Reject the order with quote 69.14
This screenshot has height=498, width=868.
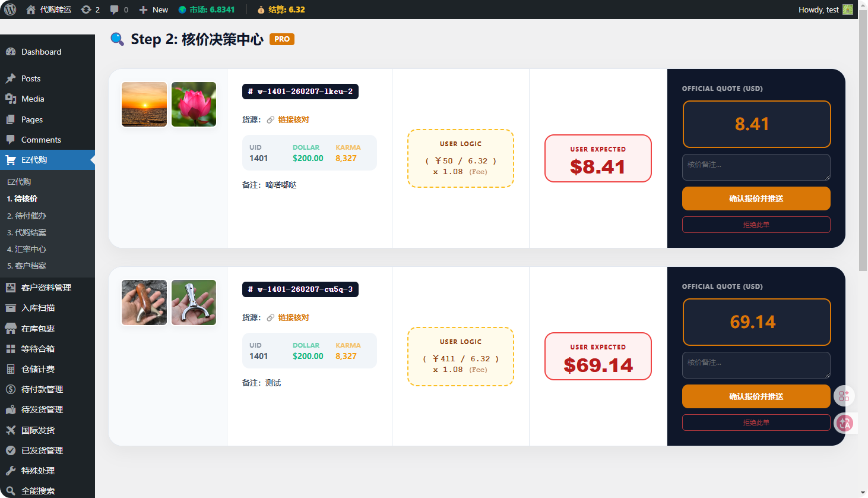coord(756,423)
